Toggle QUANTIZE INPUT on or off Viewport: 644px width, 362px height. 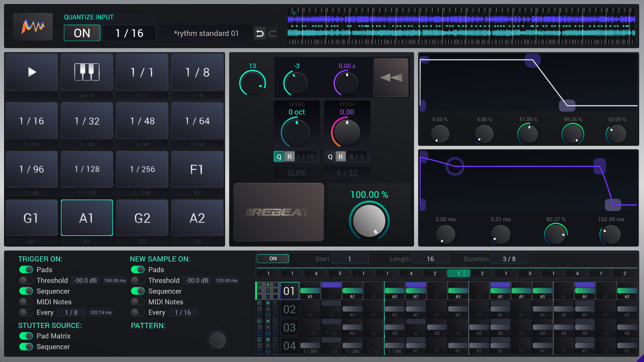click(x=82, y=33)
